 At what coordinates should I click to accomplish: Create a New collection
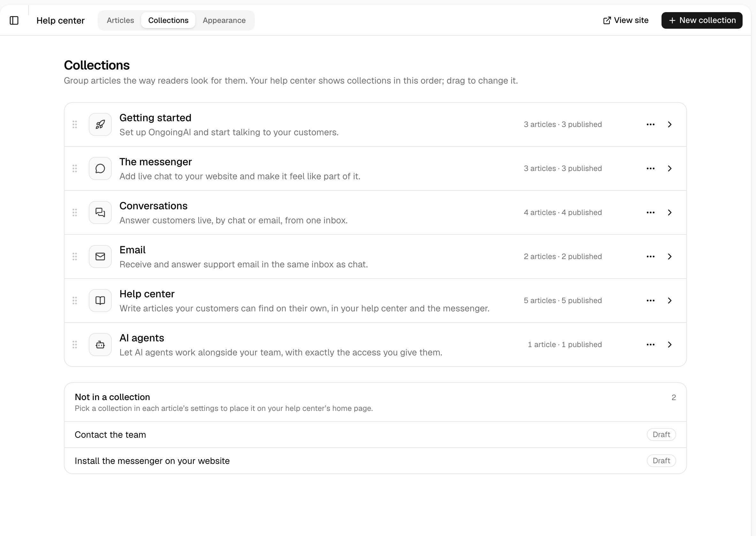click(702, 20)
